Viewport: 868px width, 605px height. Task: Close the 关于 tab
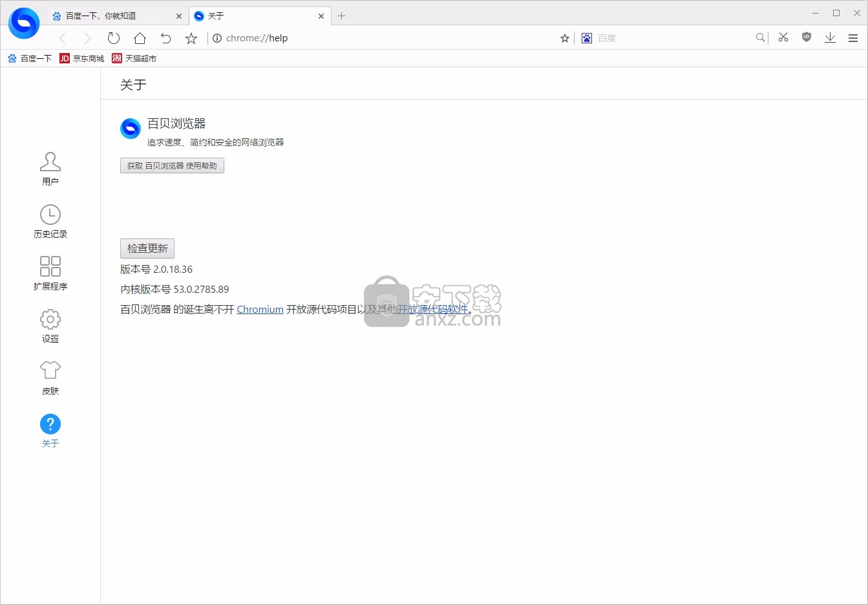tap(321, 16)
